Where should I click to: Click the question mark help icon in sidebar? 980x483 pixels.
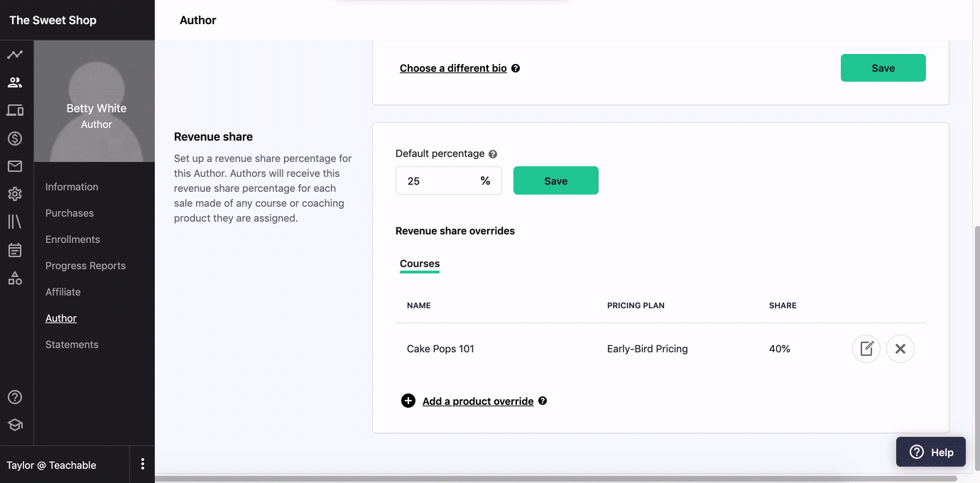(15, 397)
